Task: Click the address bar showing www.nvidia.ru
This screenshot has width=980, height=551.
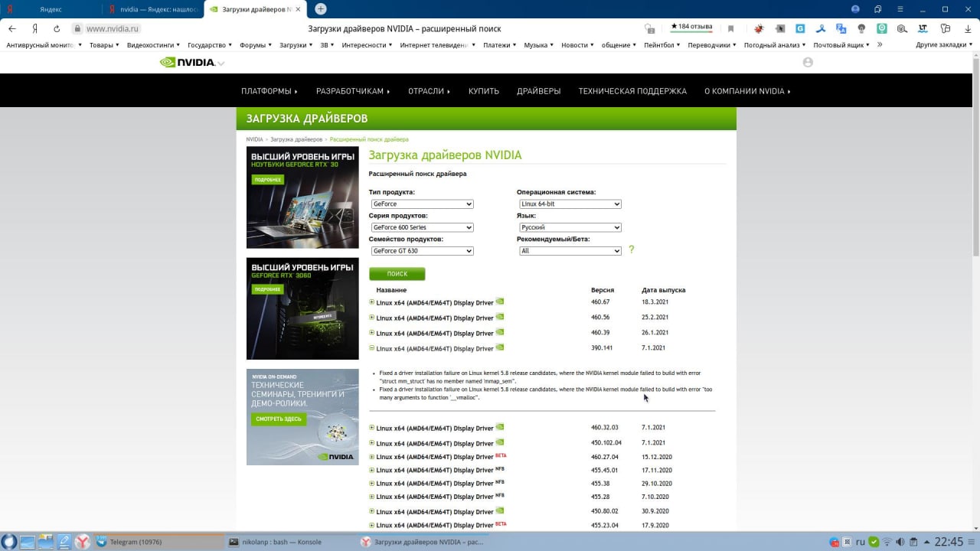Action: point(112,28)
